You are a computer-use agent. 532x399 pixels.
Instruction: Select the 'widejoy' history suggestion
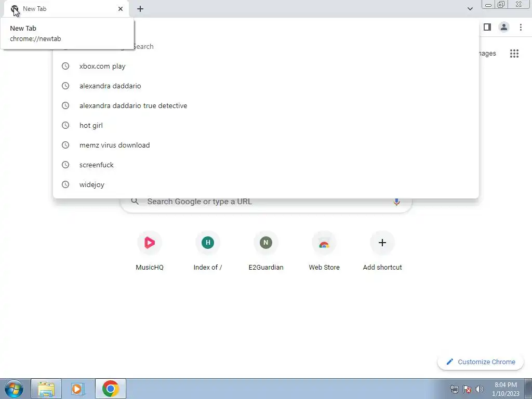[265, 184]
